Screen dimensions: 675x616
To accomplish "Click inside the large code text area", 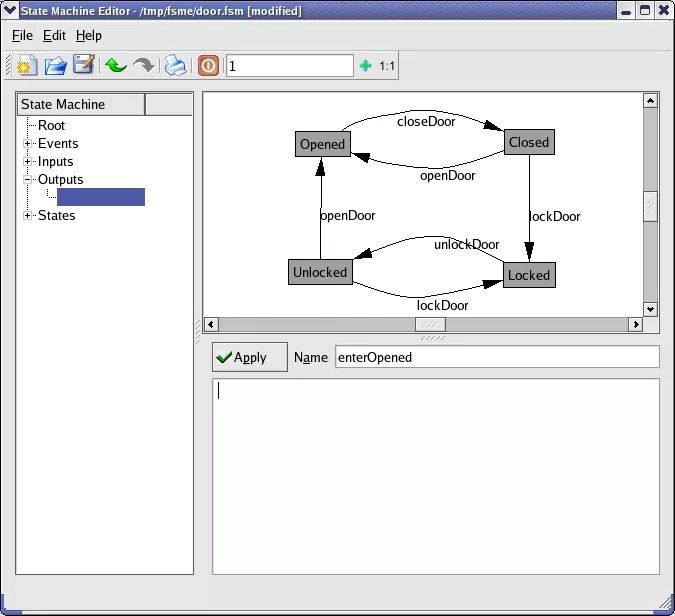I will click(x=436, y=476).
